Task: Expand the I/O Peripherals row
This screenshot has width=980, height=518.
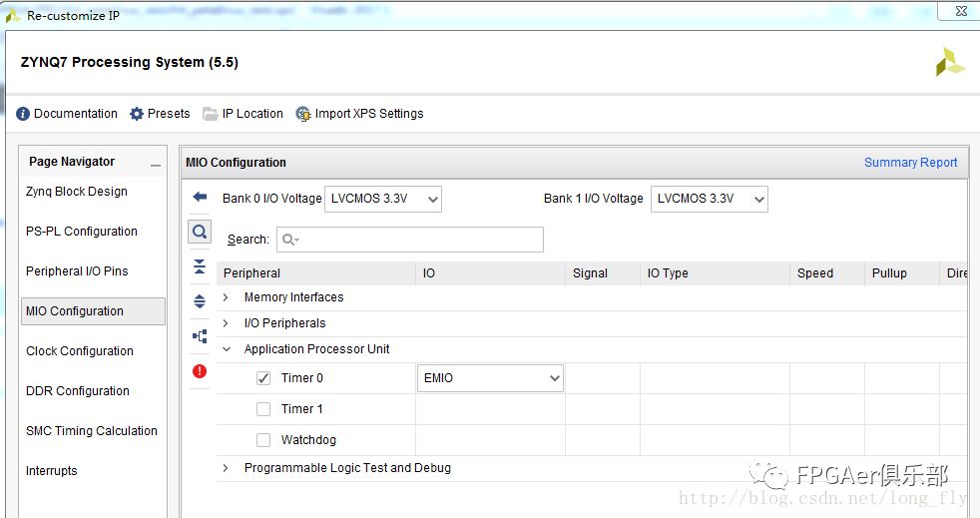Action: 226,323
